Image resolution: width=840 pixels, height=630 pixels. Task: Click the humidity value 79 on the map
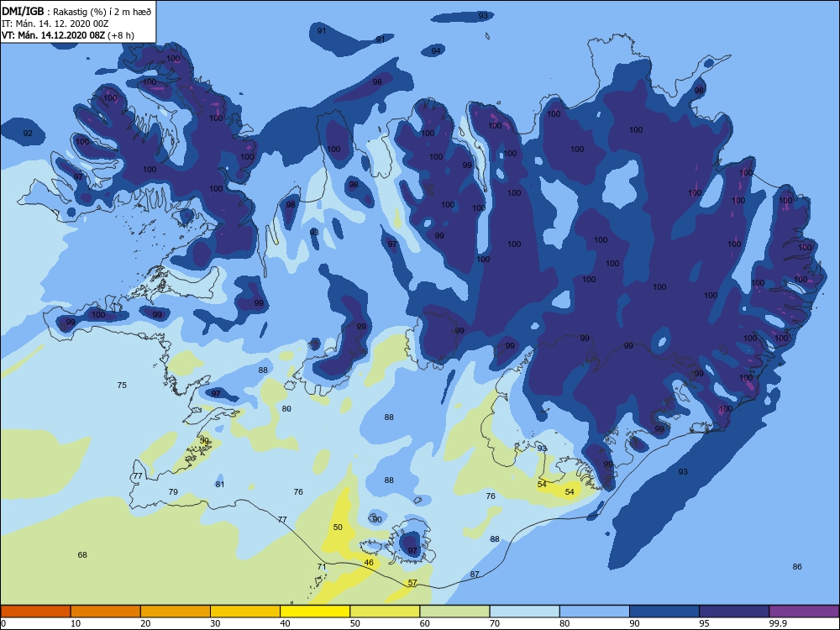point(173,491)
